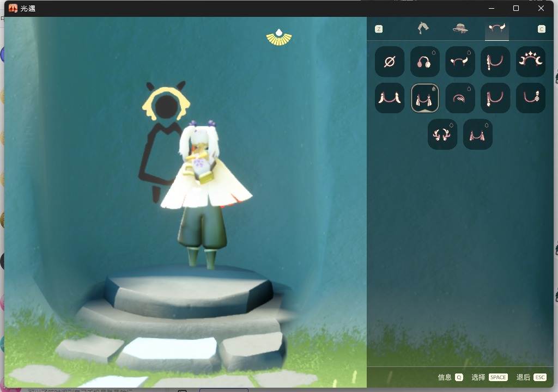
Task: Click the Z key previous-category button
Action: pos(379,29)
